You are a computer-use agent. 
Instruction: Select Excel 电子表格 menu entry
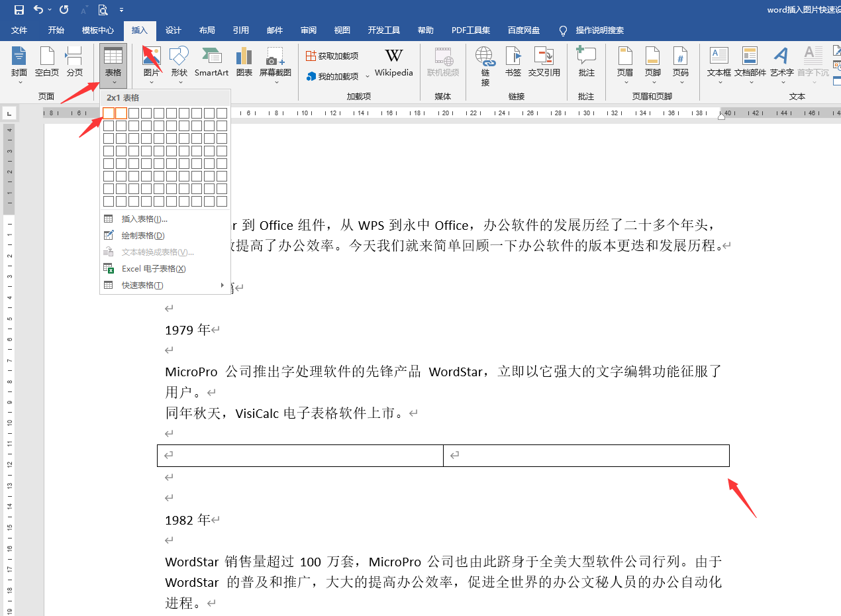pyautogui.click(x=154, y=269)
